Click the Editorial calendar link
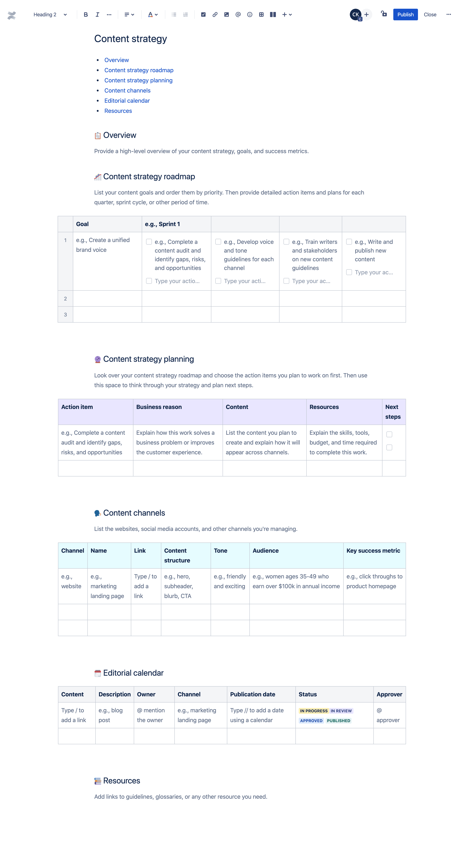The image size is (464, 868). click(x=127, y=101)
